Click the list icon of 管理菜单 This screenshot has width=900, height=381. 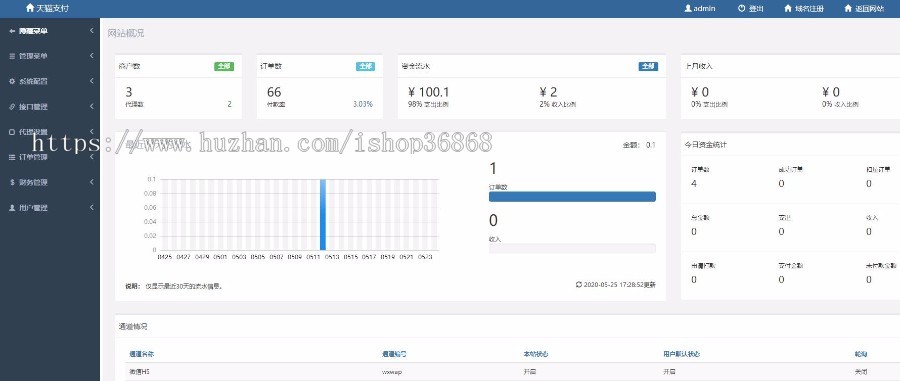12,56
